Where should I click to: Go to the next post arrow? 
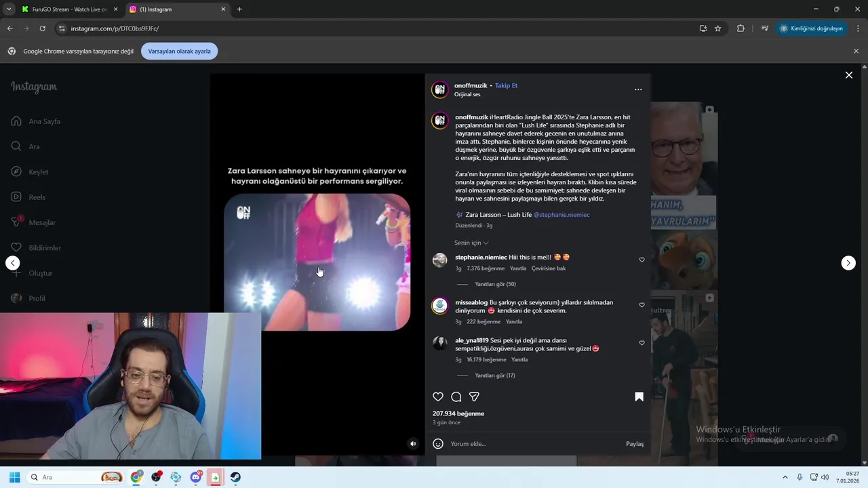click(848, 263)
